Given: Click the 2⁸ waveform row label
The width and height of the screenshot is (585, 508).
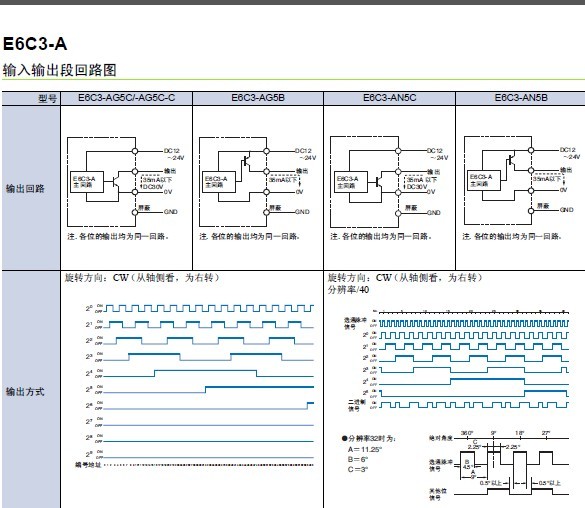Looking at the screenshot, I should coord(89,438).
